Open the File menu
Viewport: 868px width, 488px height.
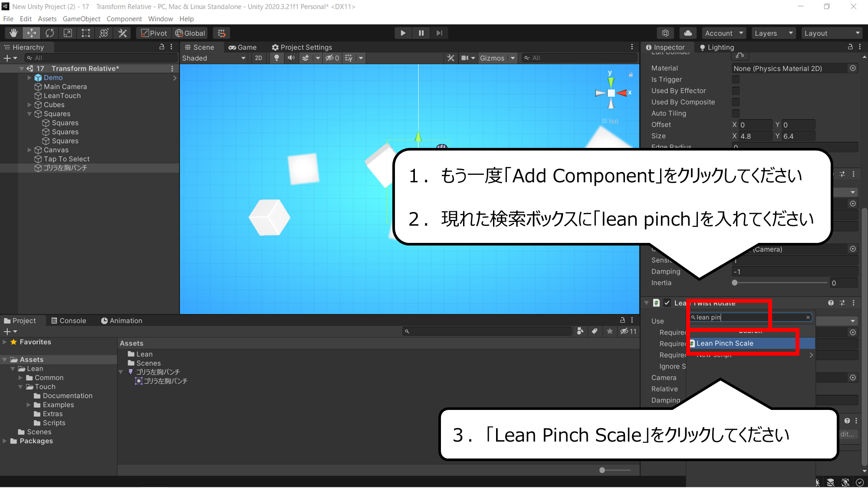(x=8, y=19)
